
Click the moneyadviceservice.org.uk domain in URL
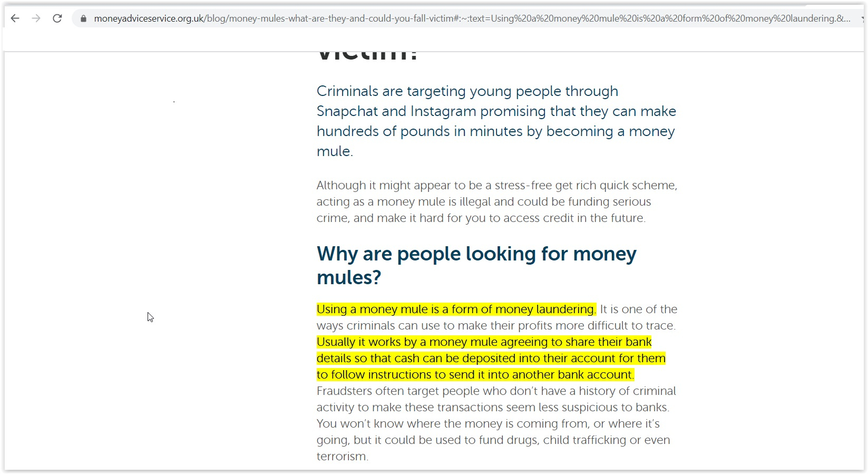pos(149,18)
